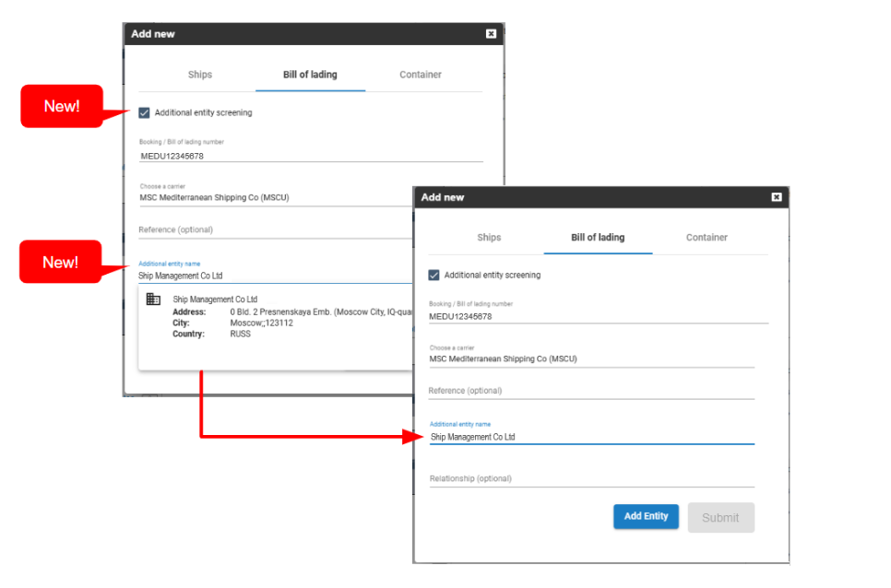Click the New! callout beside the screening checkbox
Screen dimensions: 891x588
(x=61, y=106)
